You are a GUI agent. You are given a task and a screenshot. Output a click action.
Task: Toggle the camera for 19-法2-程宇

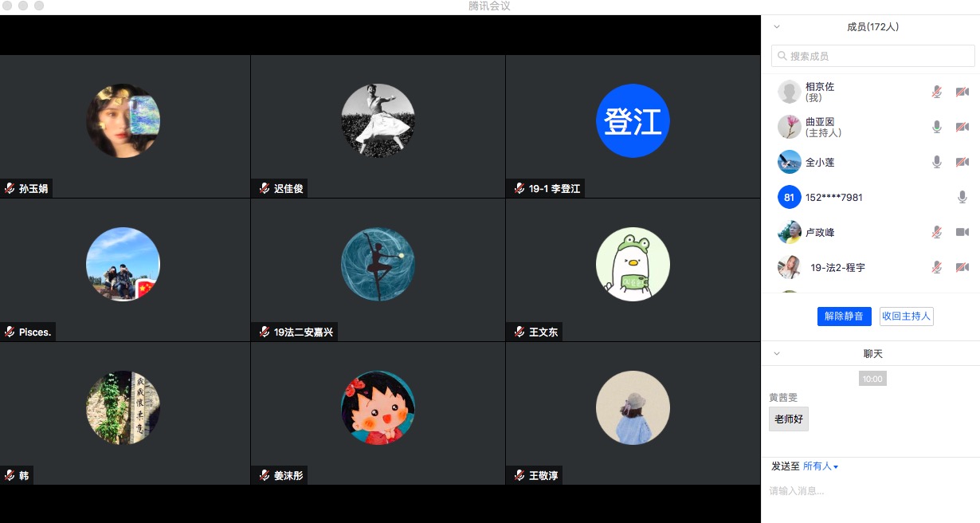(962, 268)
